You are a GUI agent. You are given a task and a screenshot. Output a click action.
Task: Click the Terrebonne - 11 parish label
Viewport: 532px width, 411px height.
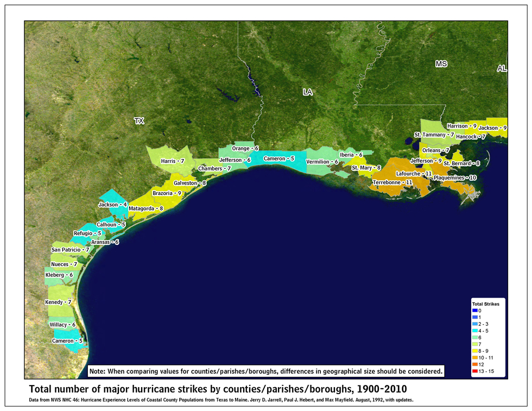(392, 182)
